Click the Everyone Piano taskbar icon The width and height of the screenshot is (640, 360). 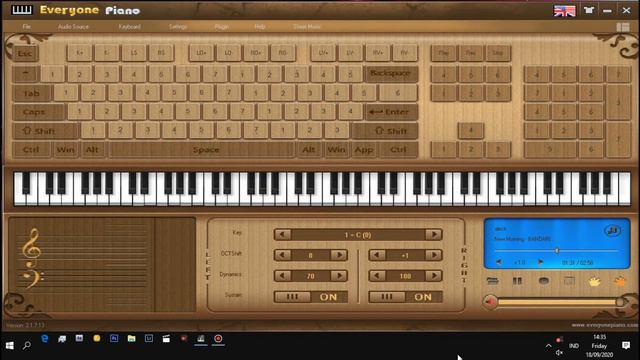coord(200,339)
